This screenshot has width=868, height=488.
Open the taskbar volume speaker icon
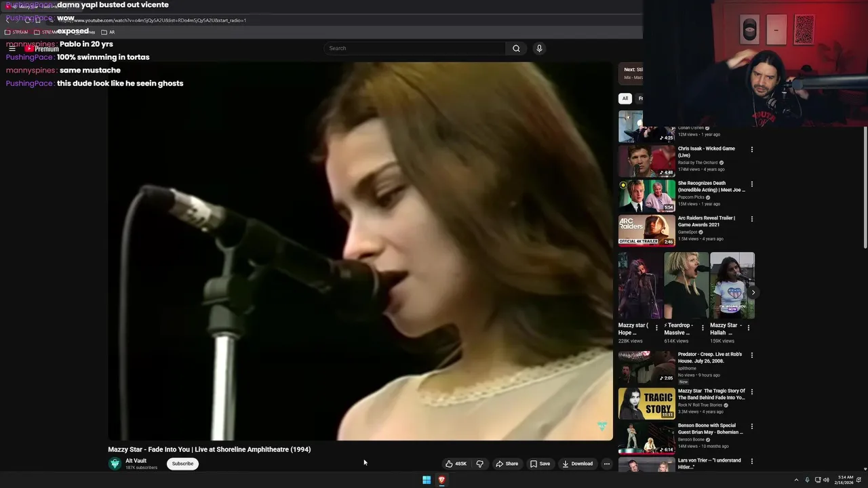point(826,480)
